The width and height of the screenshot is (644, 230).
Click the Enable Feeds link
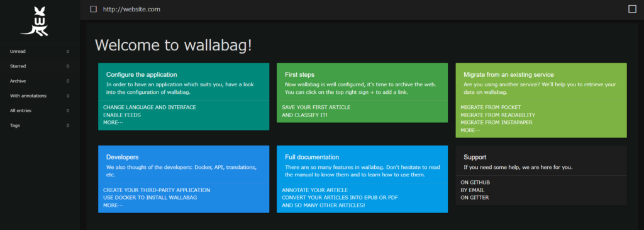122,115
